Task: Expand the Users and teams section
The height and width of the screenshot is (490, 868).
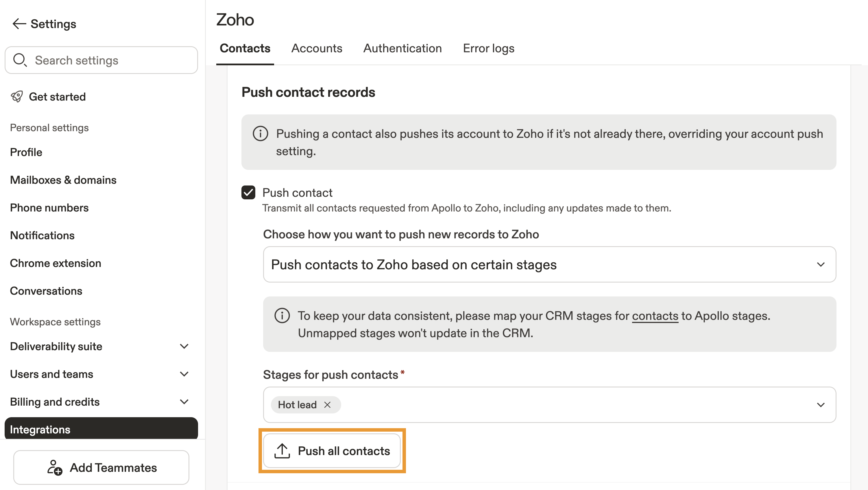Action: coord(184,374)
